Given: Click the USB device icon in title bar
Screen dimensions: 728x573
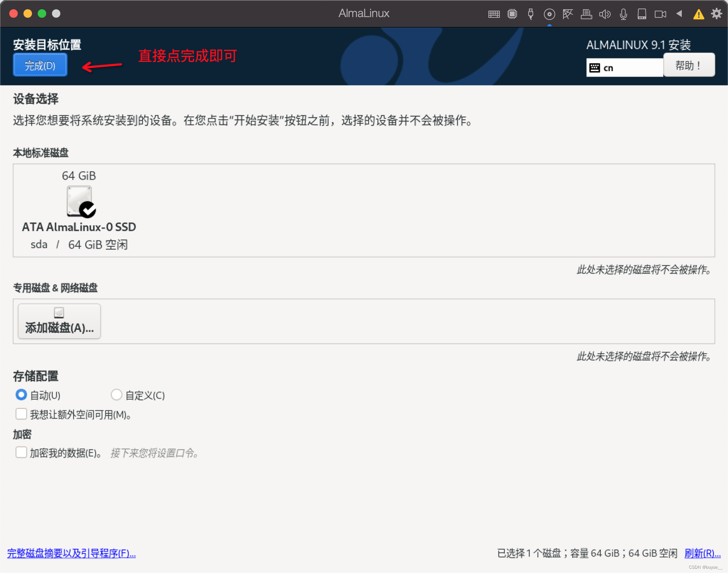Looking at the screenshot, I should coord(531,14).
